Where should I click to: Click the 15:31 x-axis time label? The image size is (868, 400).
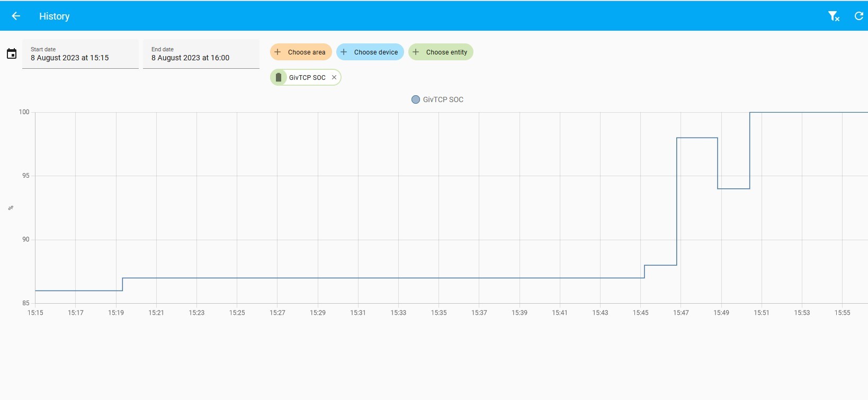click(x=358, y=313)
